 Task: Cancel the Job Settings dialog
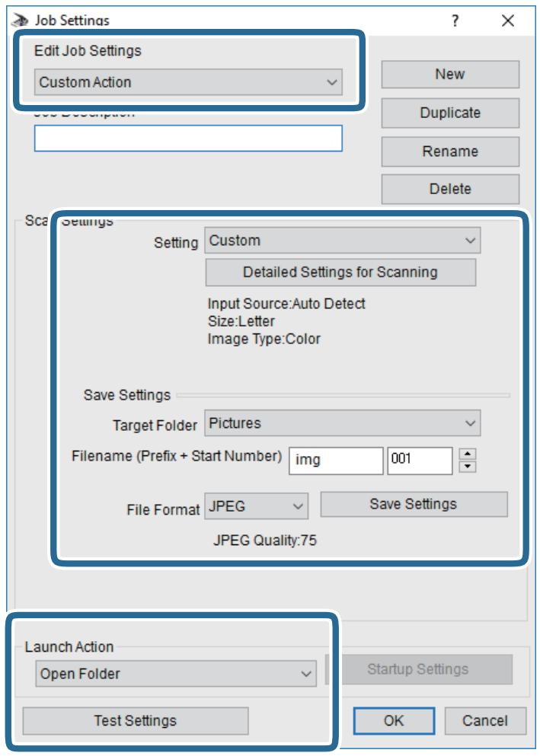coord(485,721)
